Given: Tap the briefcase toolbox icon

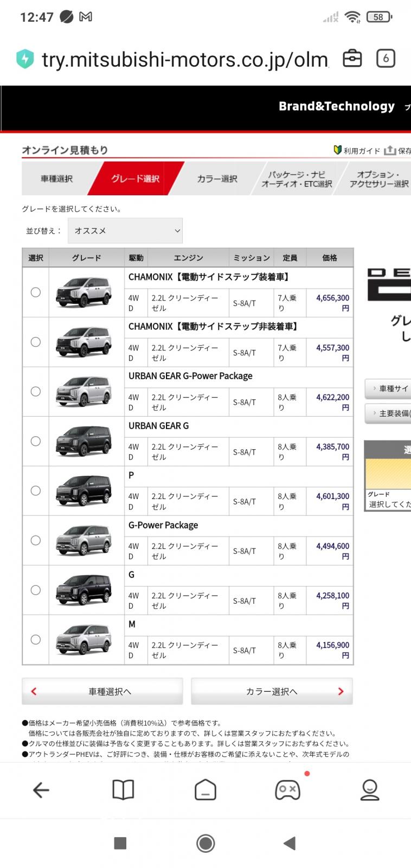Looking at the screenshot, I should 352,59.
